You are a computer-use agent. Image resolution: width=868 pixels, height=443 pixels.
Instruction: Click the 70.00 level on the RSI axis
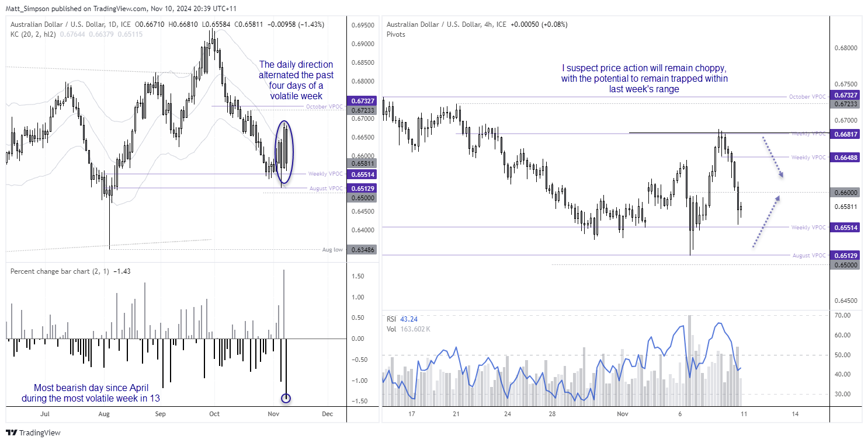(x=842, y=315)
